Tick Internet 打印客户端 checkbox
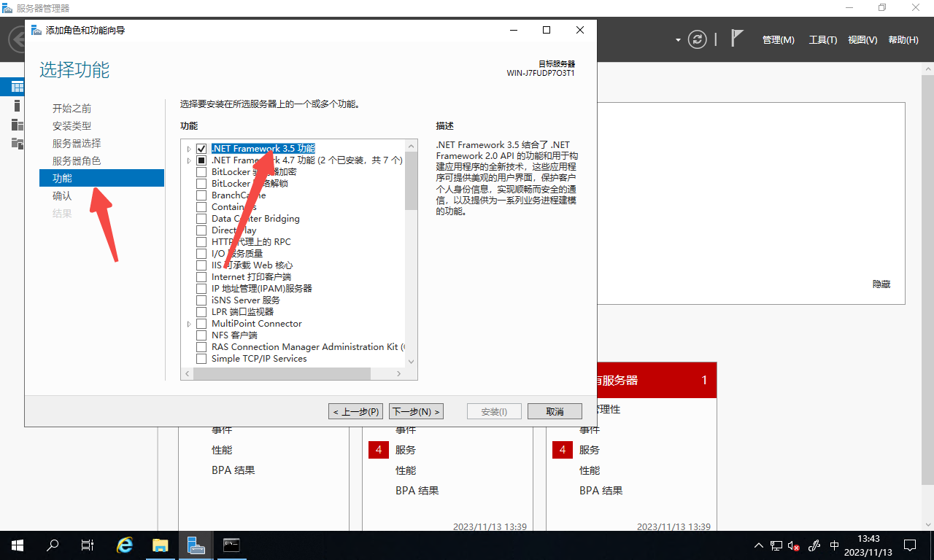 [x=201, y=277]
